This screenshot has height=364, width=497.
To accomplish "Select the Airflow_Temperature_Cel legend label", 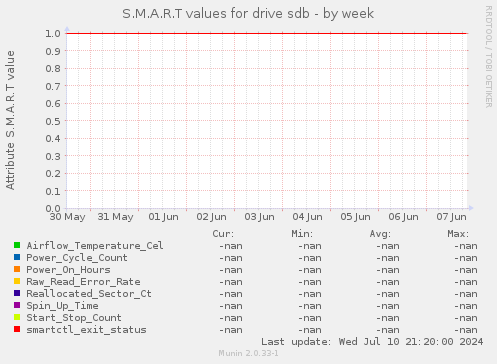I will point(95,246).
